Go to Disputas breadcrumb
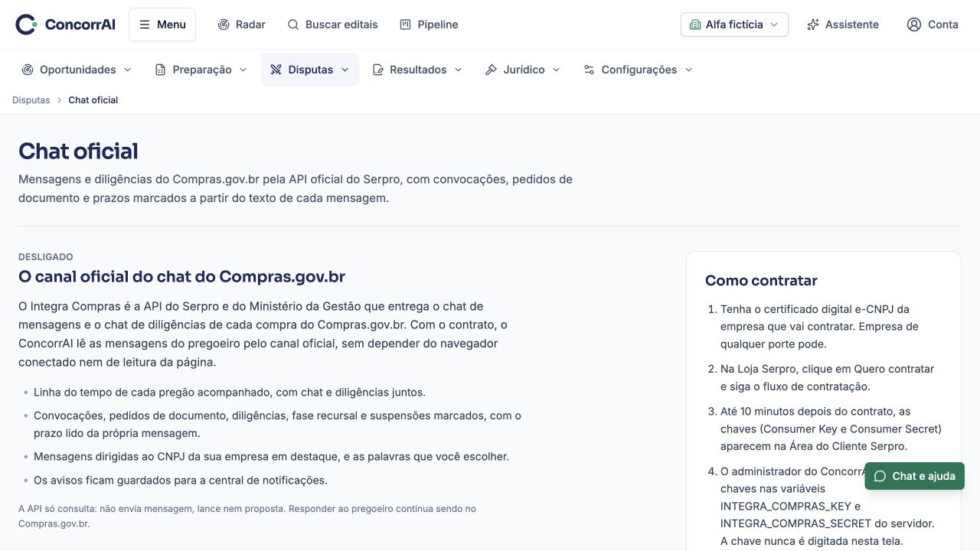 click(x=31, y=100)
